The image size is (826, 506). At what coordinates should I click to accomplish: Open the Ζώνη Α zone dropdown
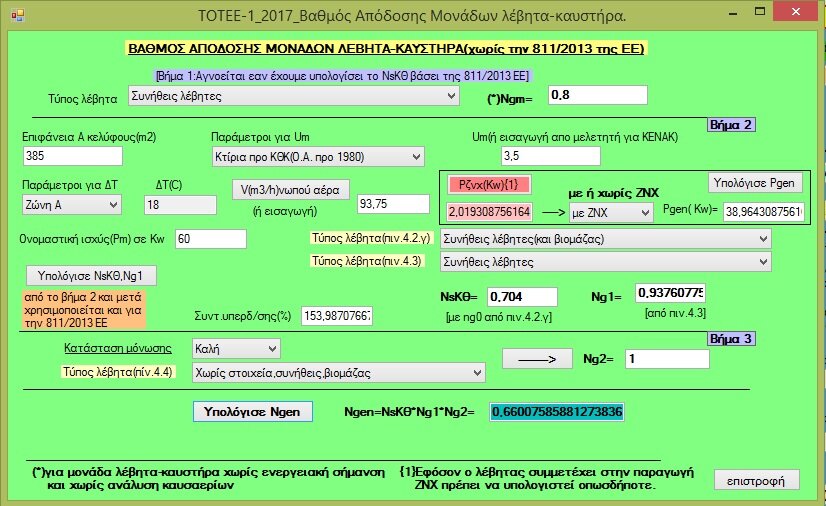click(x=70, y=204)
